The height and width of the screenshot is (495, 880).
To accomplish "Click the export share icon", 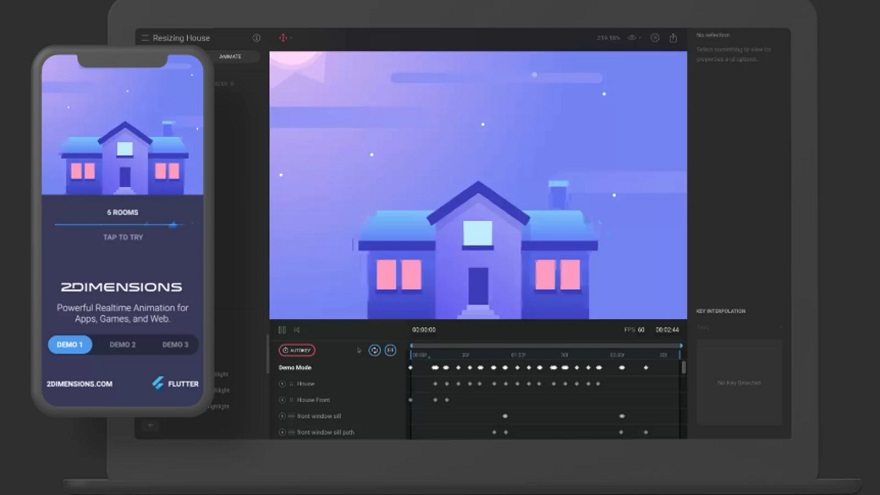I will (673, 38).
